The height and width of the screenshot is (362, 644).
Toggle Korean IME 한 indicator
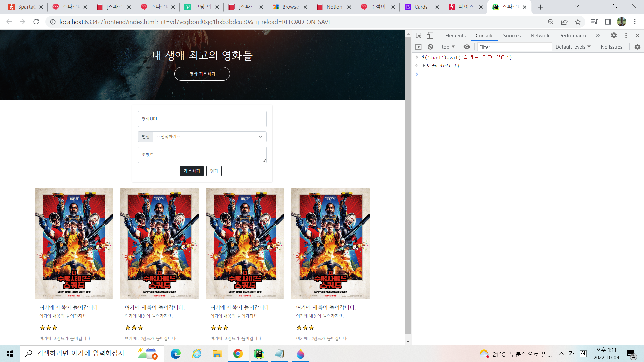coord(583,354)
